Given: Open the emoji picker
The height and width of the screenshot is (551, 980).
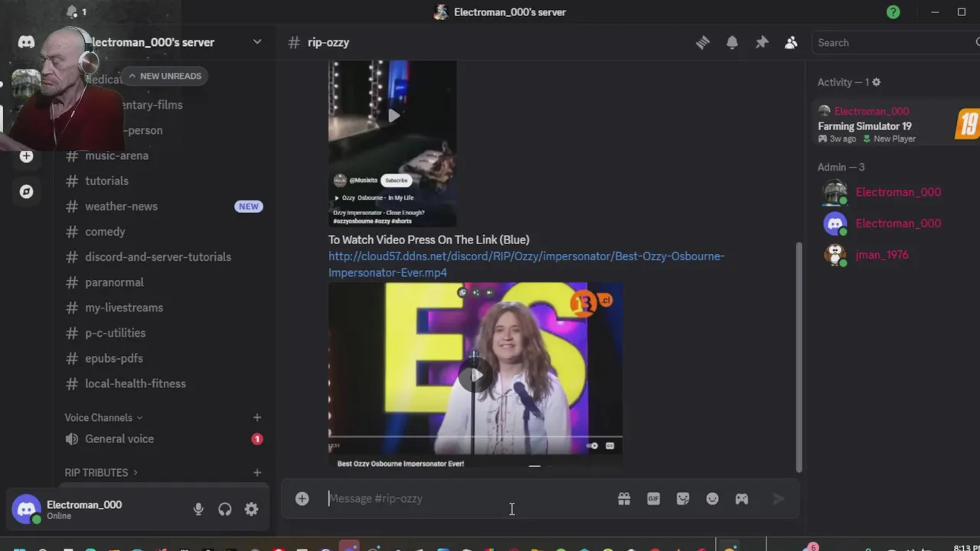Looking at the screenshot, I should [x=712, y=498].
